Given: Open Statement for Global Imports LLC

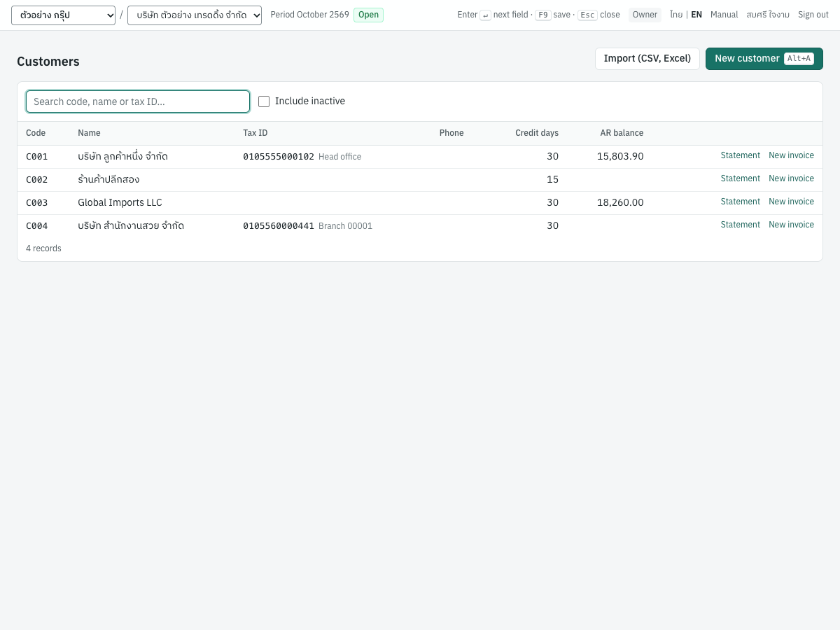Looking at the screenshot, I should 741,202.
